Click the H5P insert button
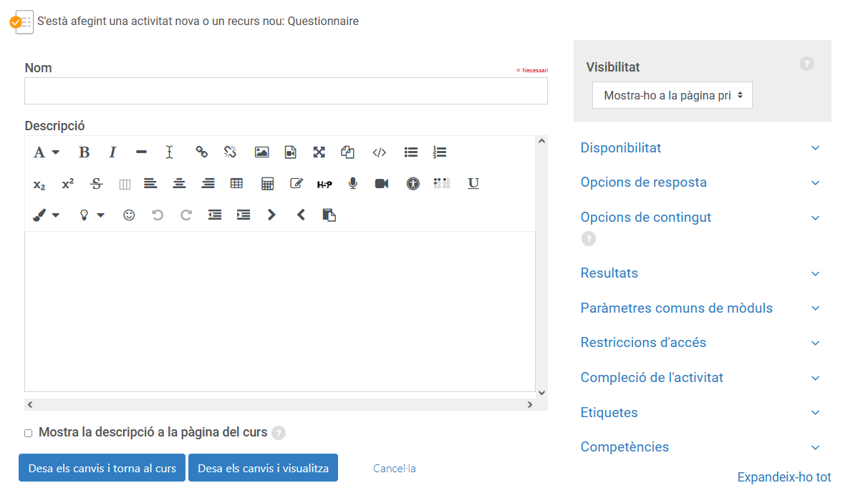This screenshot has height=503, width=868. (x=324, y=184)
